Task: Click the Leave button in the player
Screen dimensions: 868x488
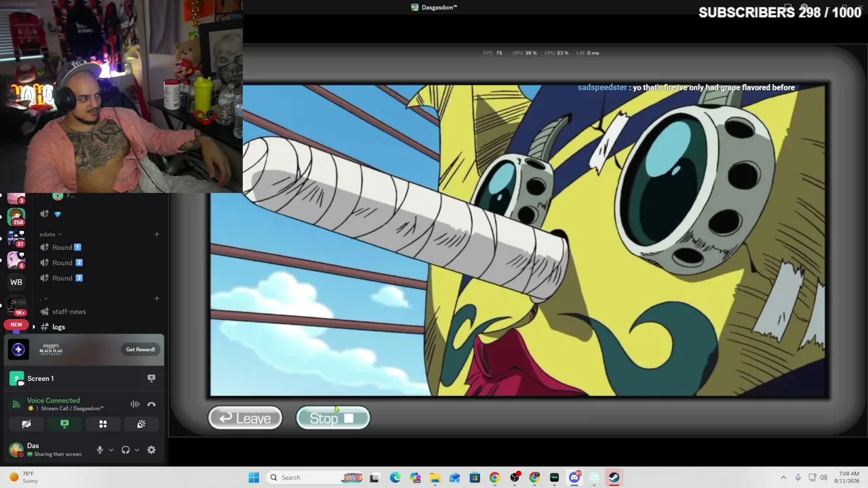Action: [245, 418]
